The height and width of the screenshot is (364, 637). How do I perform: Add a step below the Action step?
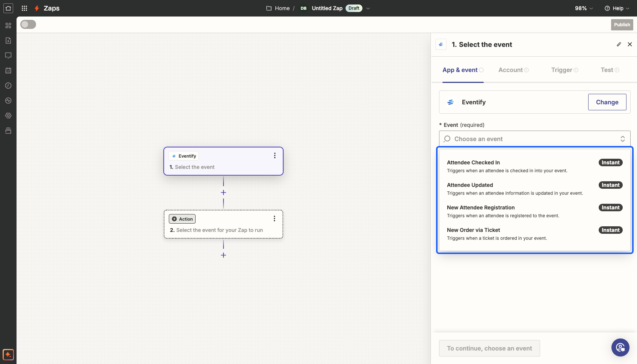point(223,255)
